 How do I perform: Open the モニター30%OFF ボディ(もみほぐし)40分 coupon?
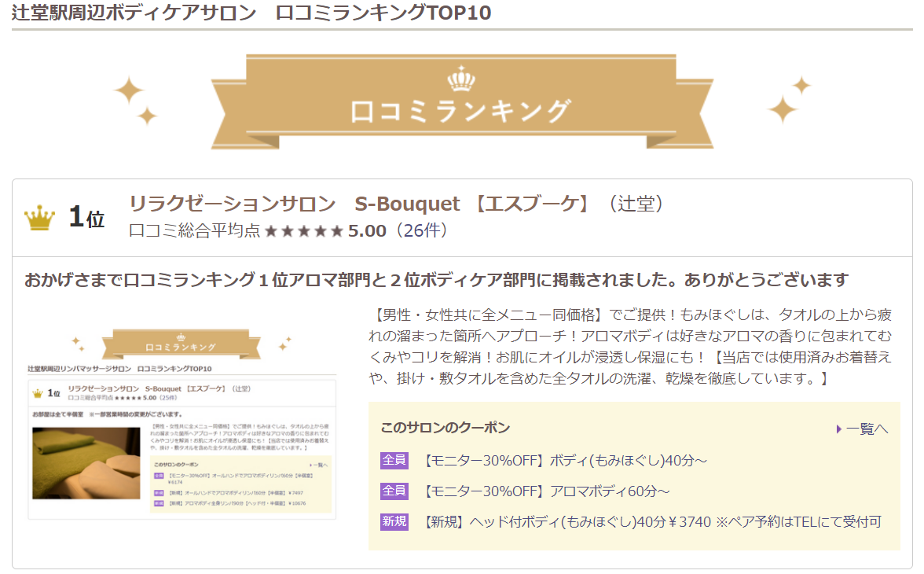(564, 460)
